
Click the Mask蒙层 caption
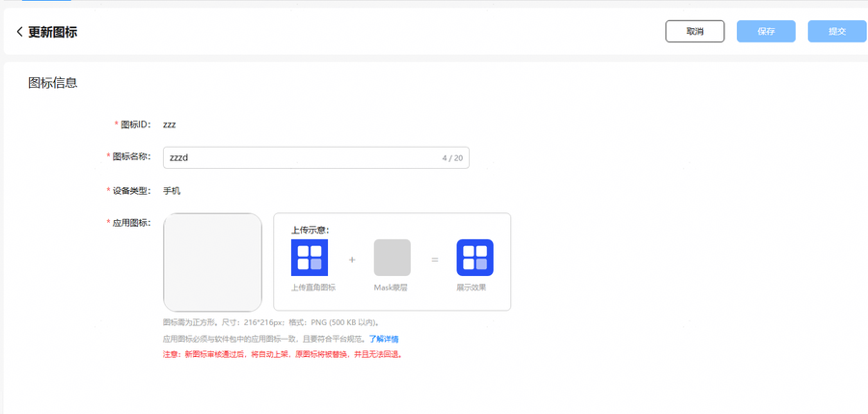392,288
